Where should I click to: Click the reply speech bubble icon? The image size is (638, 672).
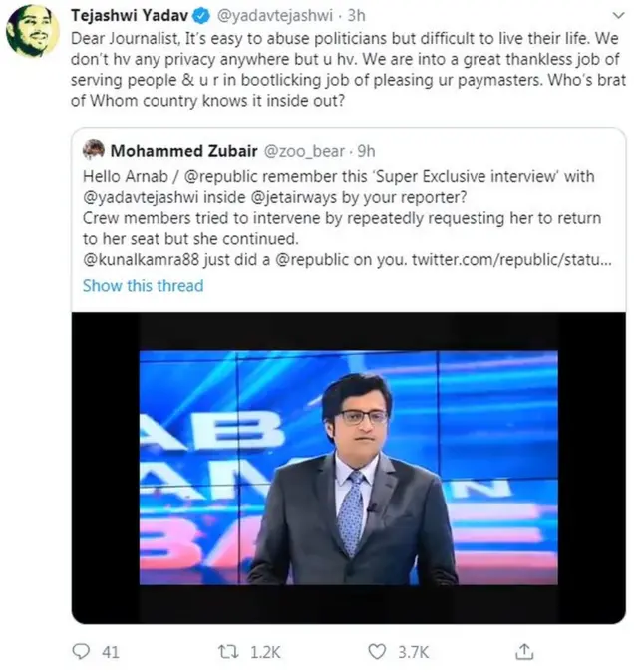[82, 652]
